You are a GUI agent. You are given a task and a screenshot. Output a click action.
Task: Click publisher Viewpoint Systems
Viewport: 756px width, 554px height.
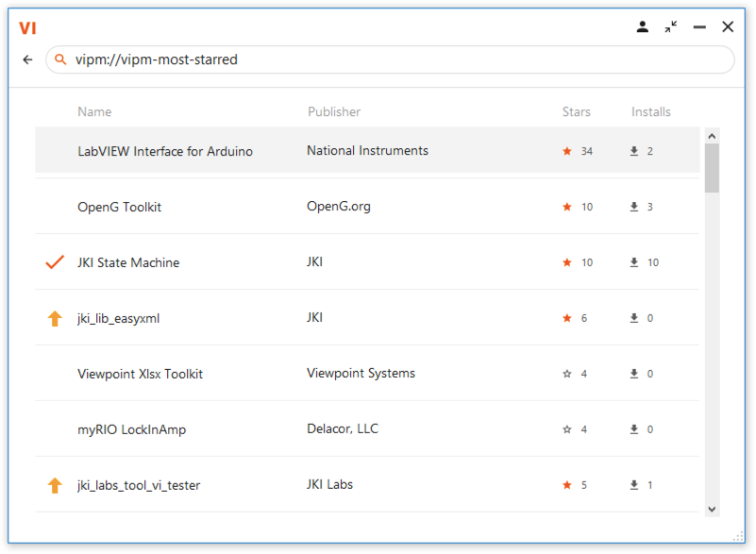coord(361,374)
